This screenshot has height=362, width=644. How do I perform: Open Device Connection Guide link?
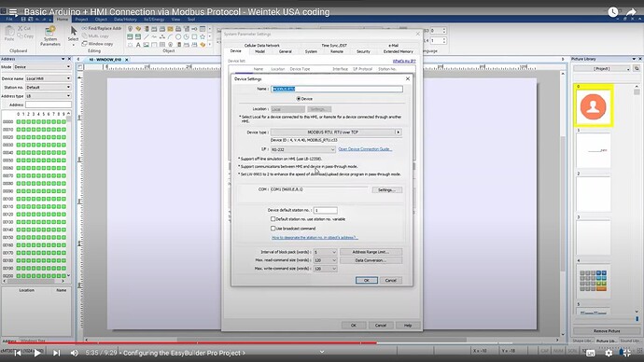coord(365,149)
